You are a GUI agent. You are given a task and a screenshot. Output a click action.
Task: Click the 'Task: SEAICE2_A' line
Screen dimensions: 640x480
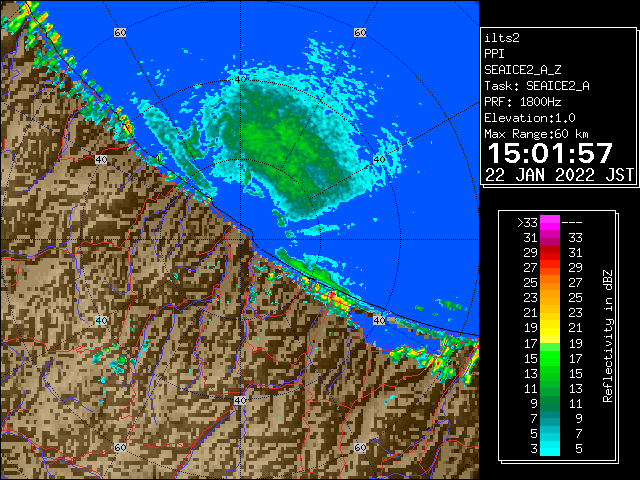click(x=537, y=86)
